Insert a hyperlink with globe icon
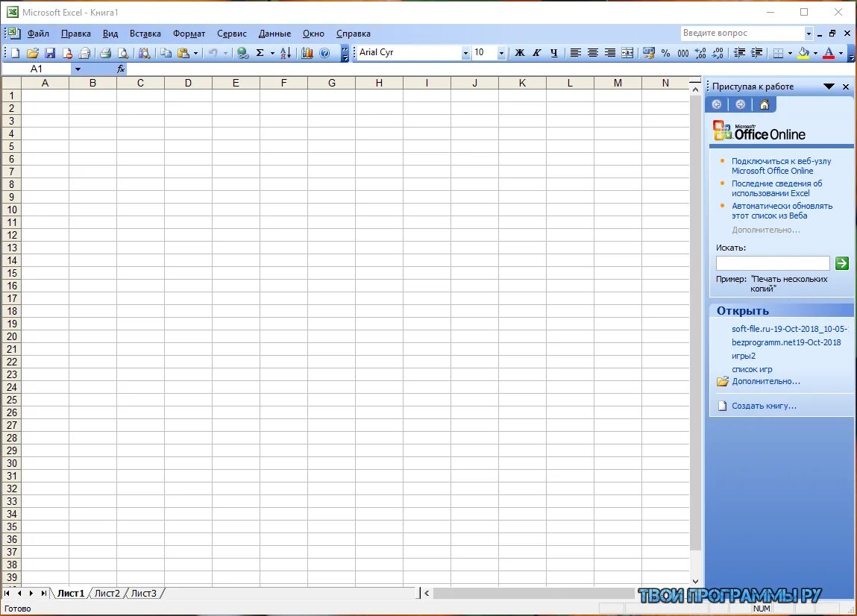 [242, 53]
